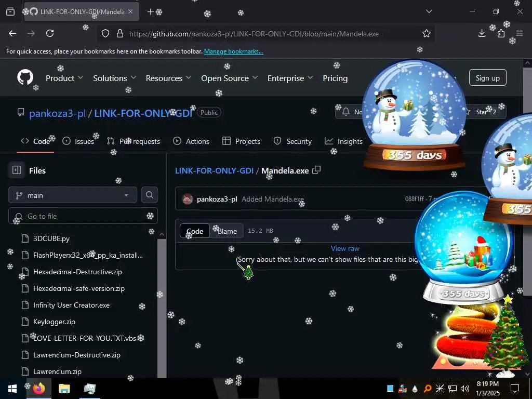Open Firefox View icon in tab bar

(10, 11)
